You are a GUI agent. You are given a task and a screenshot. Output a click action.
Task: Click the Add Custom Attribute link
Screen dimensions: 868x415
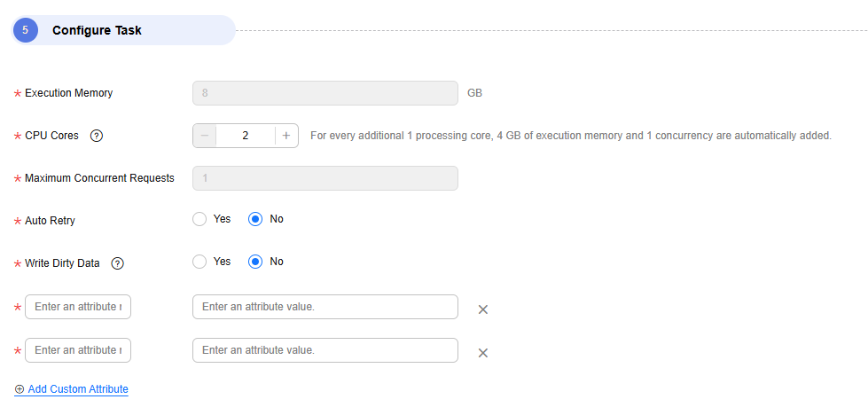[78, 389]
